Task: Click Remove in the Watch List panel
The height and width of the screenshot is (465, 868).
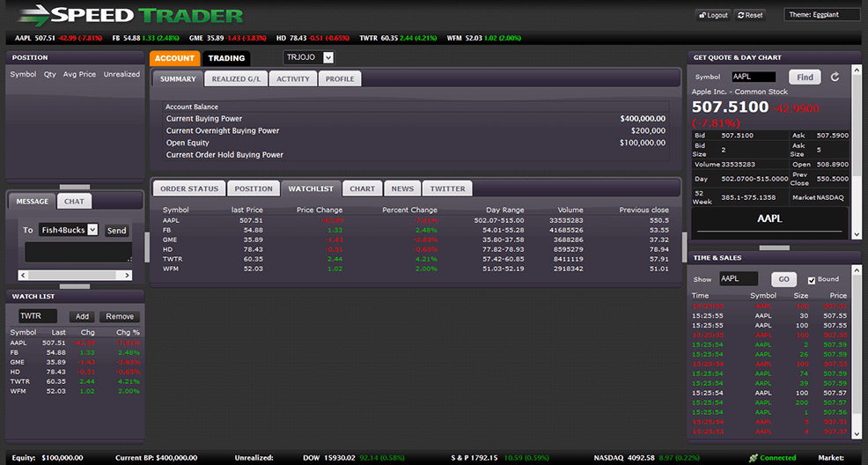Action: (120, 317)
